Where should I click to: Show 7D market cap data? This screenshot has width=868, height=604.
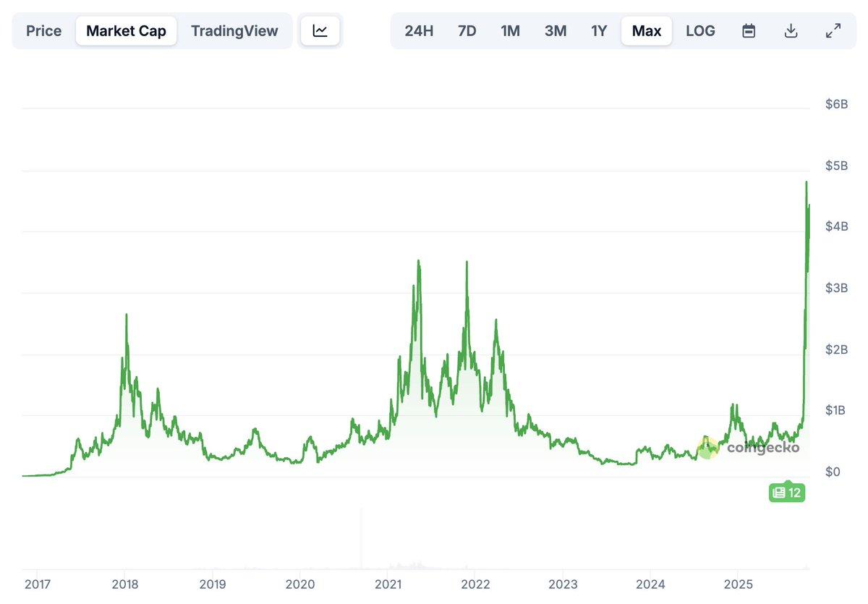tap(467, 30)
